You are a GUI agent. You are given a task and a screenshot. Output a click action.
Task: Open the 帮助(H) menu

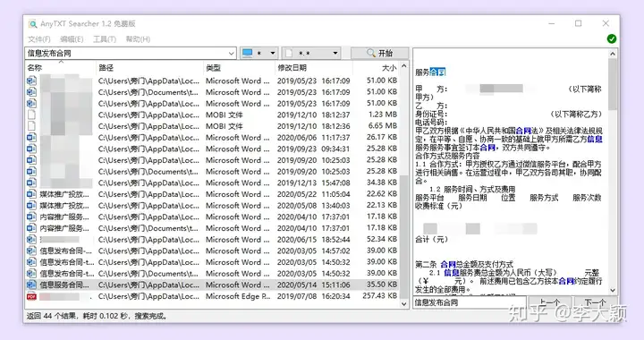click(x=138, y=39)
